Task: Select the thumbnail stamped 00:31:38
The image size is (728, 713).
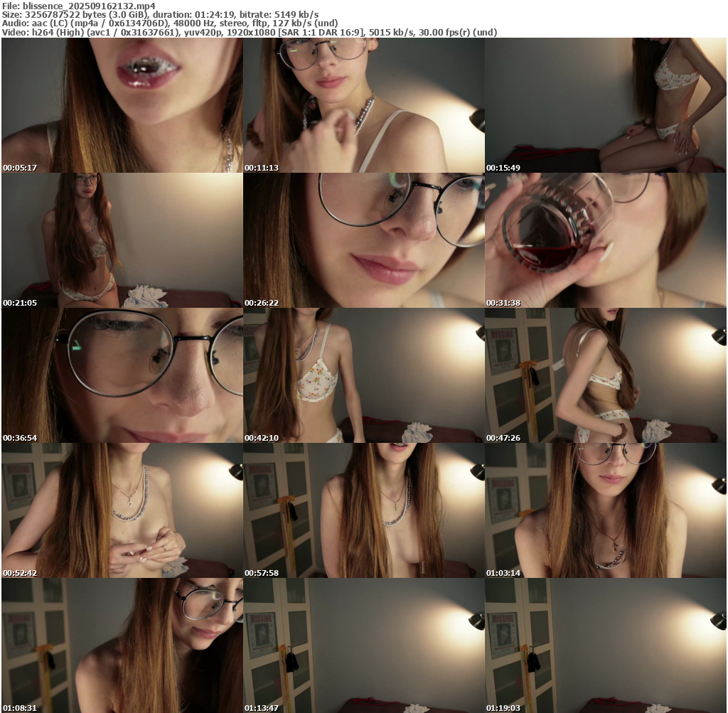Action: (606, 240)
